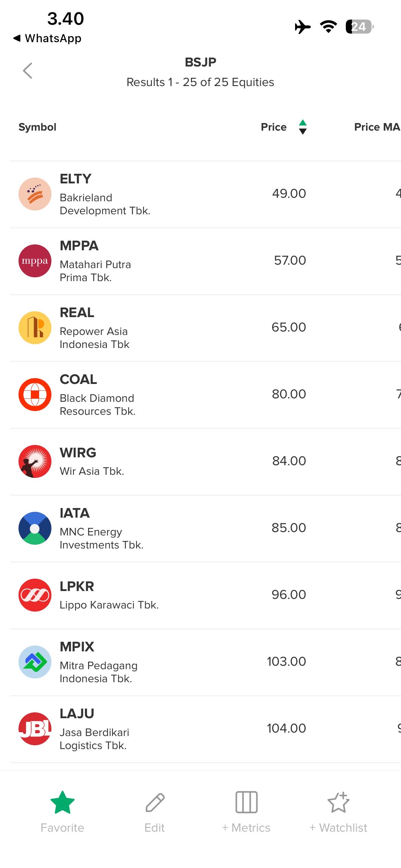Tap the BSJP screener title
Image resolution: width=401 pixels, height=868 pixels.
click(x=200, y=62)
